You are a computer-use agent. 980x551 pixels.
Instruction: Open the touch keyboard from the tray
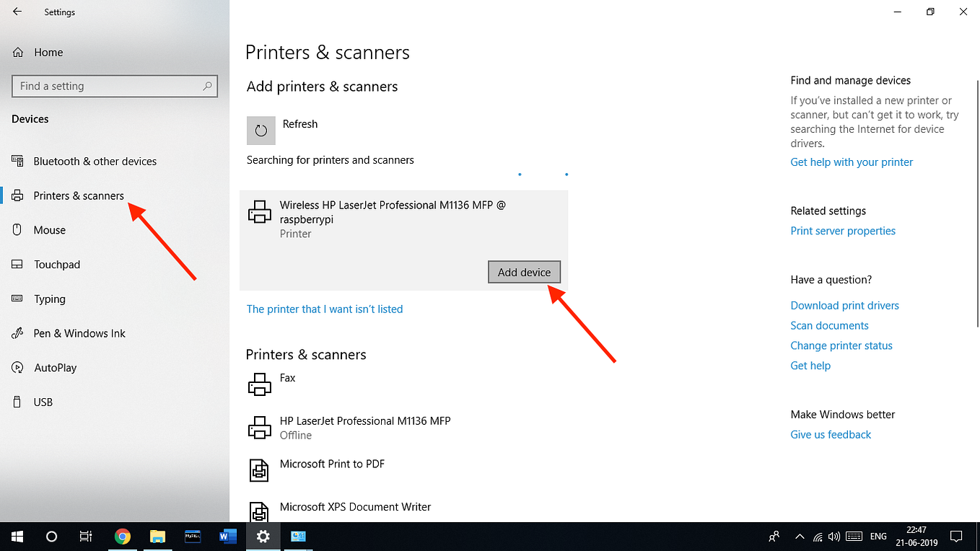pyautogui.click(x=853, y=537)
